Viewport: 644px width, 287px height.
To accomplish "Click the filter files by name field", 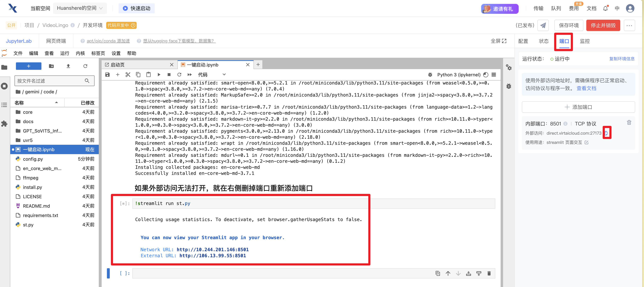I will pos(54,81).
